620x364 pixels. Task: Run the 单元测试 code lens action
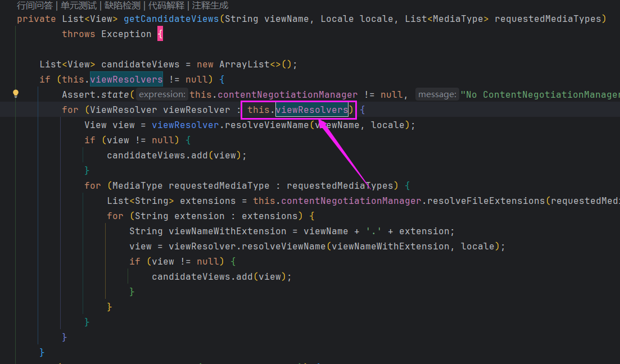[78, 6]
